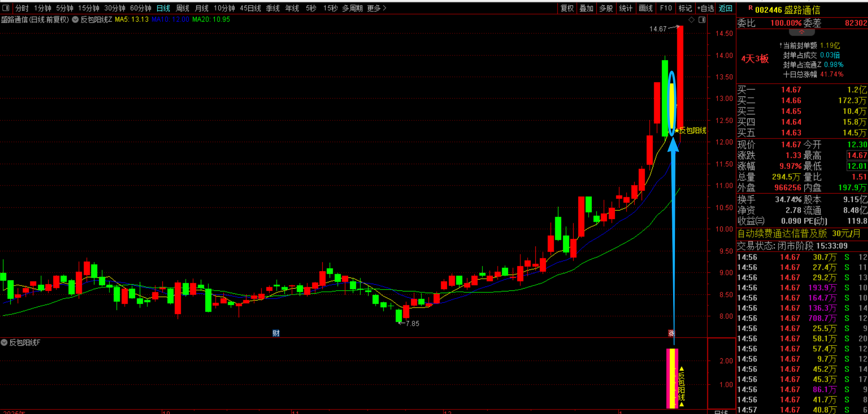Select the 15分钟 period tab

89,8
